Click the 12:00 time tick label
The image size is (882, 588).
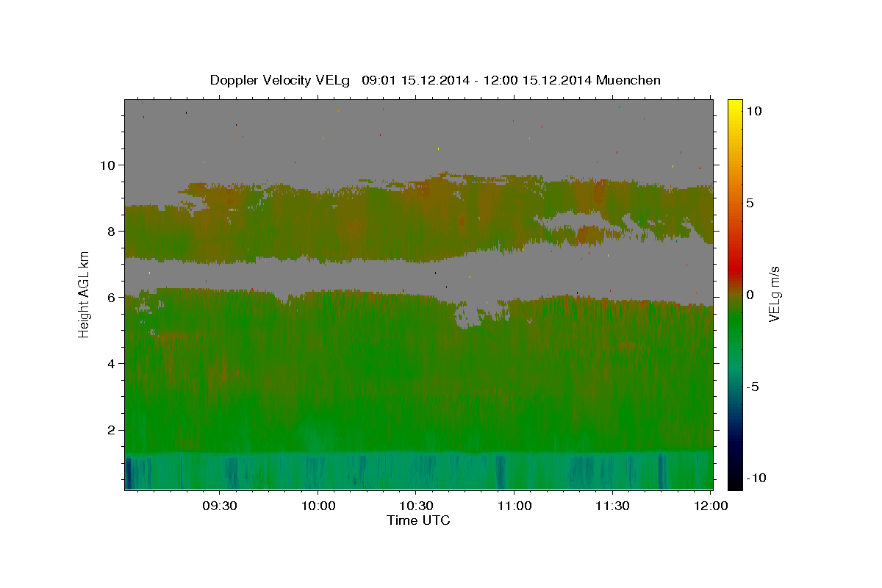point(710,506)
